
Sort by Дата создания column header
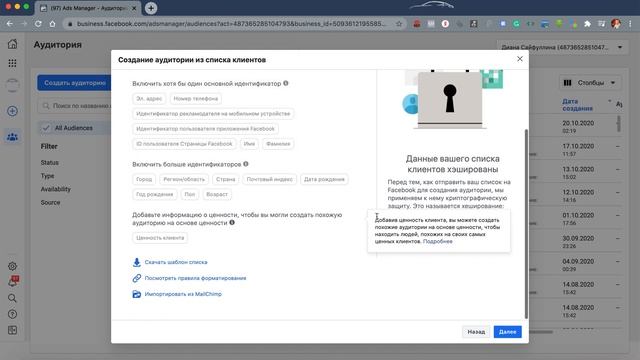[x=577, y=105]
